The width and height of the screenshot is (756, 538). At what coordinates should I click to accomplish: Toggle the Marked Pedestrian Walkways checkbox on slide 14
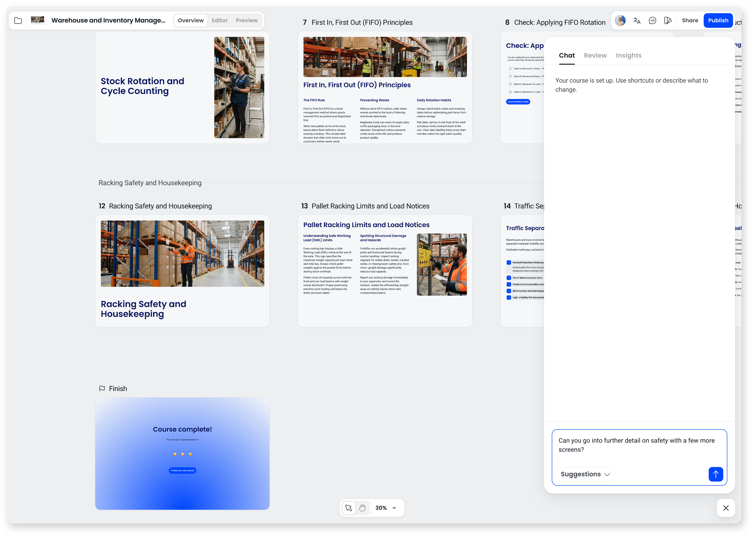(509, 263)
